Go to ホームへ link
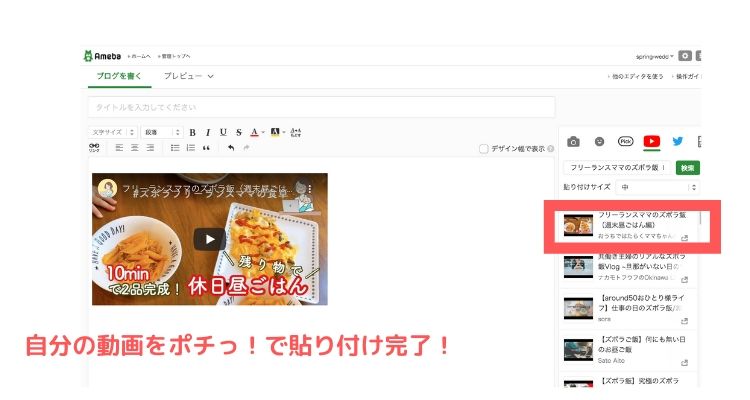The image size is (750, 400). (x=139, y=56)
